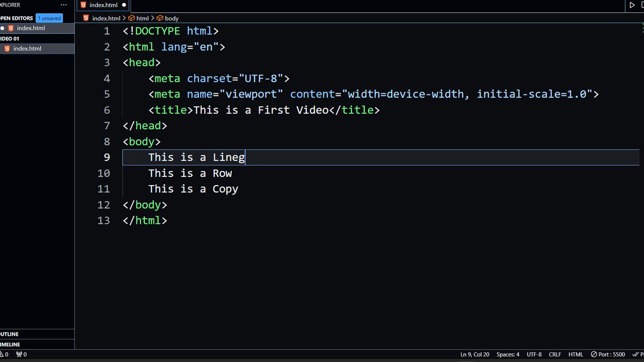Click the html breadcrumb segment
The width and height of the screenshot is (644, 362).
click(142, 18)
